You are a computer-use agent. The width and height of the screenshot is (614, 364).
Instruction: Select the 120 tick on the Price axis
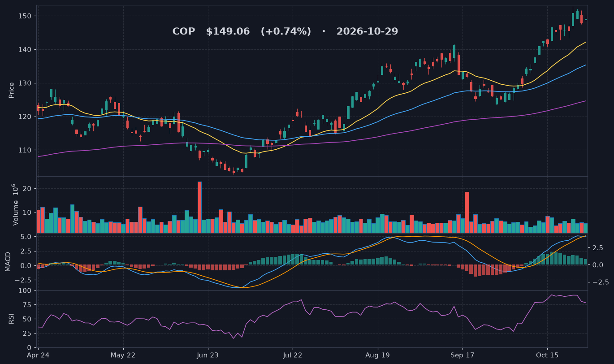pyautogui.click(x=26, y=117)
